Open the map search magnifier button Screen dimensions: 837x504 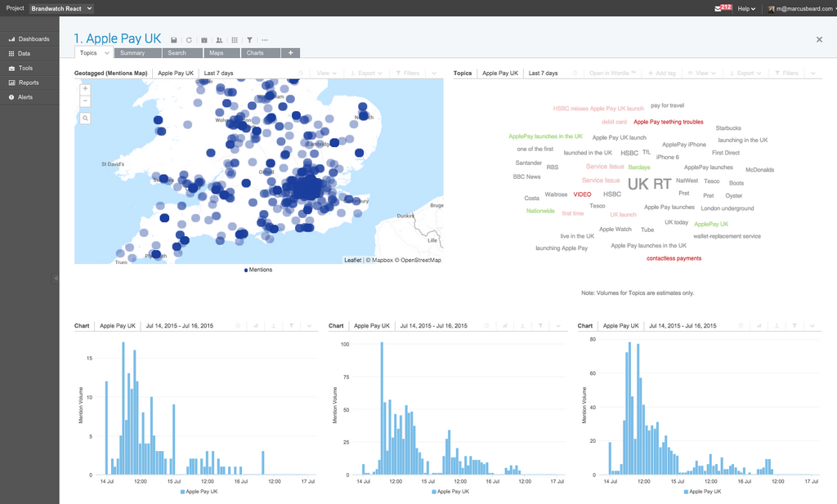[x=85, y=118]
